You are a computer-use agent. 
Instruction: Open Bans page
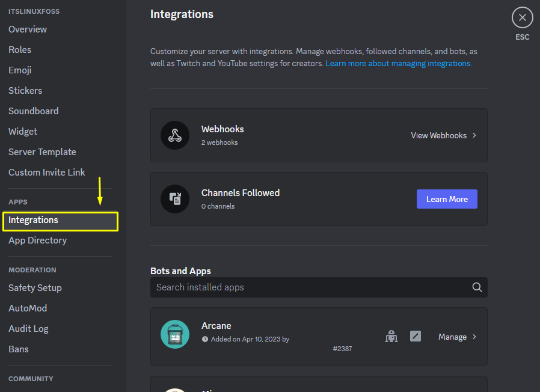[x=18, y=349]
